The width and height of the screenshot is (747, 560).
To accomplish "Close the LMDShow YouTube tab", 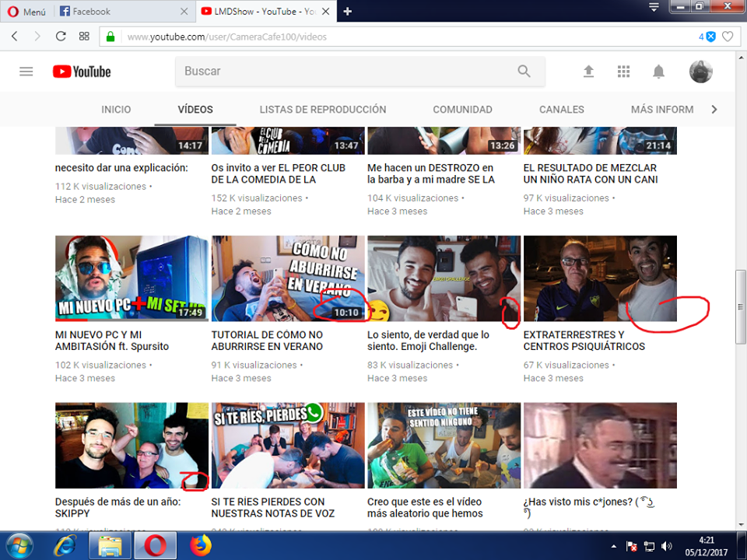I will [326, 12].
